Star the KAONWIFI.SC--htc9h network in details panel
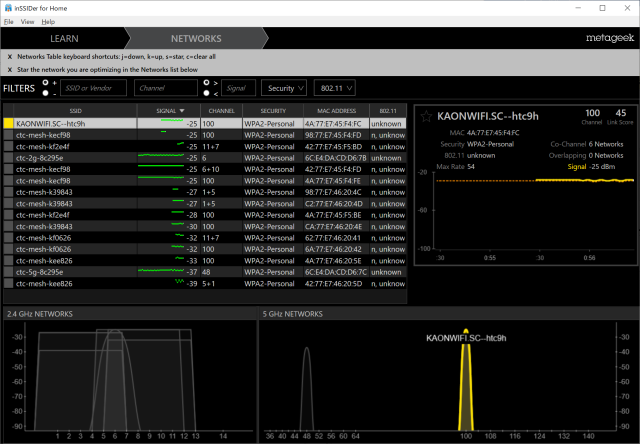Image resolution: width=640 pixels, height=444 pixels. (x=426, y=117)
